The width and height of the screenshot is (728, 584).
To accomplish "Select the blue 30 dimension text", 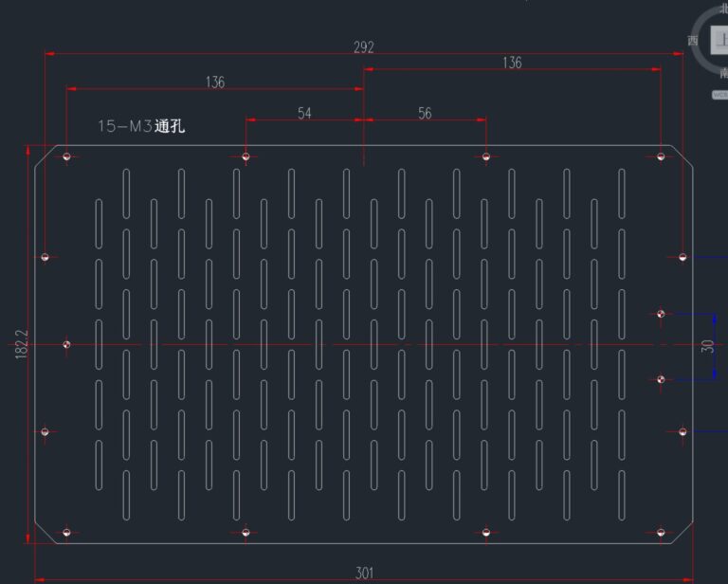I will click(x=707, y=346).
